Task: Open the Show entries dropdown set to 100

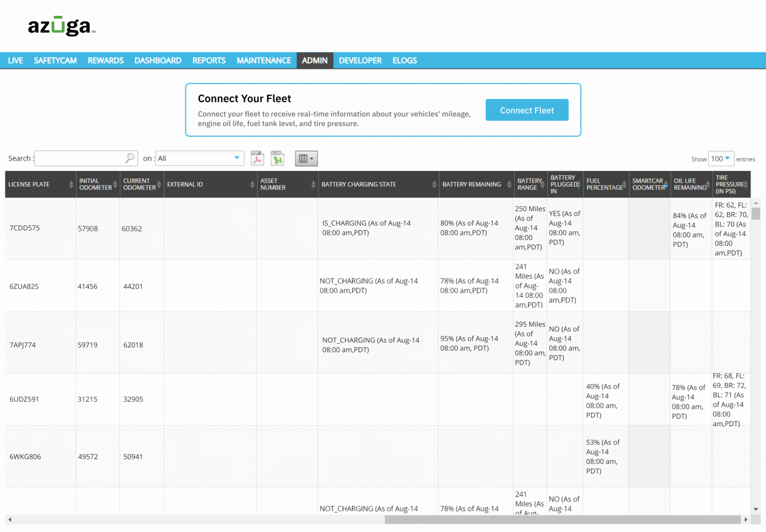Action: click(721, 158)
